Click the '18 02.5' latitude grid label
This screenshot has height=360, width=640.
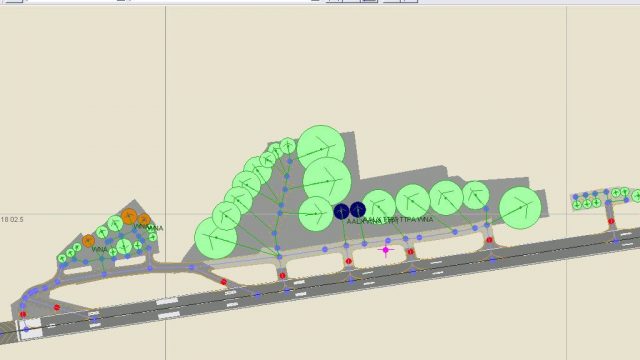click(x=12, y=220)
